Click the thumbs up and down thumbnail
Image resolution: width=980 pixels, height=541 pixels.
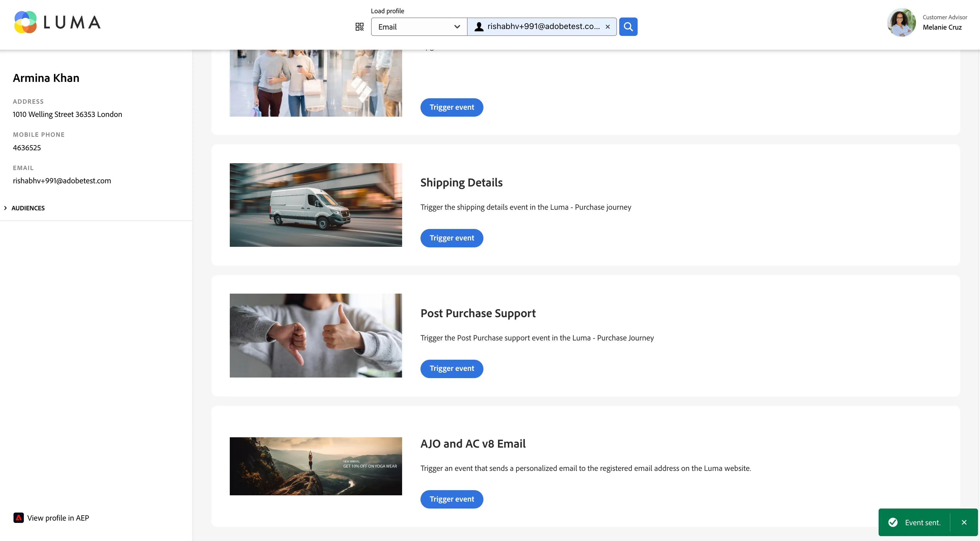click(316, 336)
